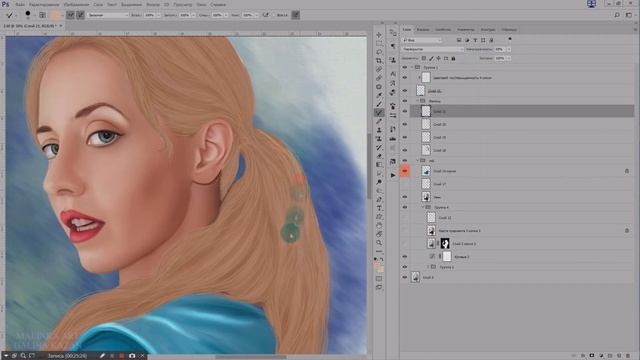640x360 pixels.
Task: Change screen mode from toolbox
Action: (x=379, y=287)
